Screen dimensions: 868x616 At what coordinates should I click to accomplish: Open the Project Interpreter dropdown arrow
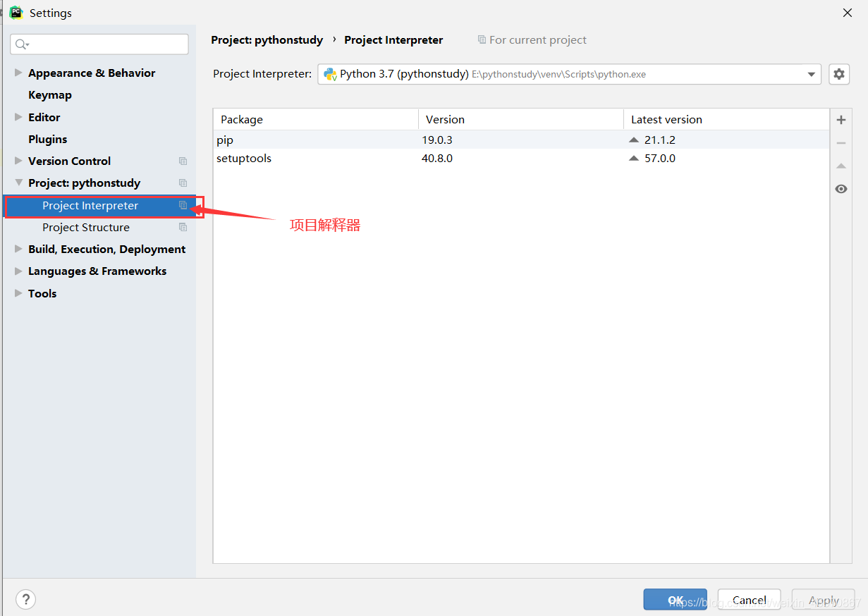click(x=811, y=74)
